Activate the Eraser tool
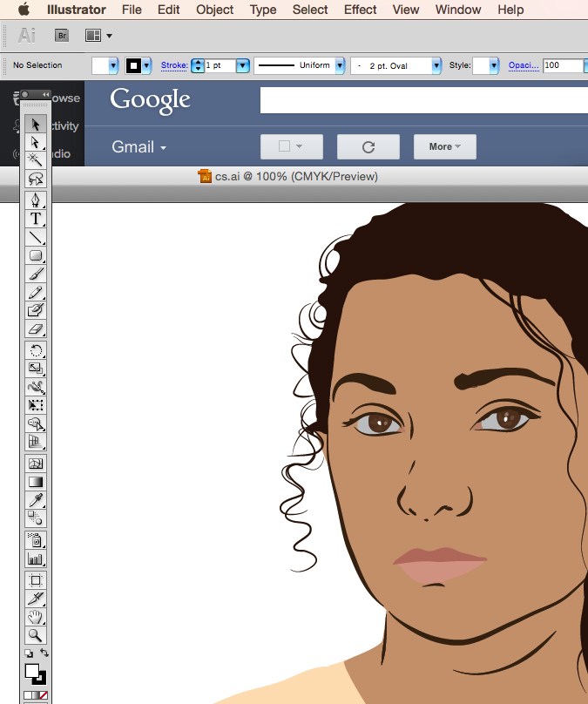588x704 pixels. 36,330
